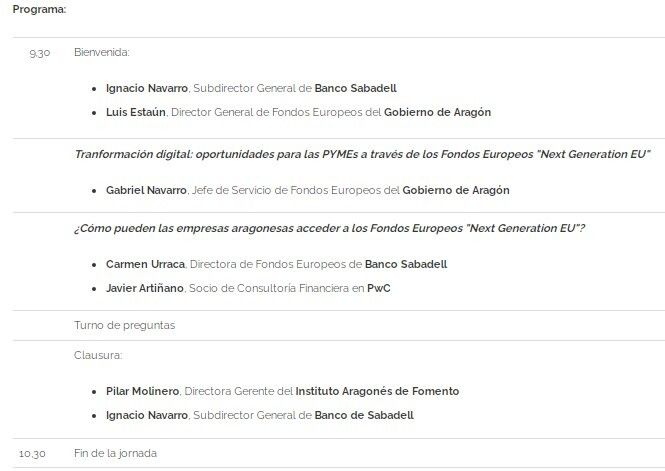
Task: Click "Banco de Sabadell" in Clausura section
Action: coord(364,415)
